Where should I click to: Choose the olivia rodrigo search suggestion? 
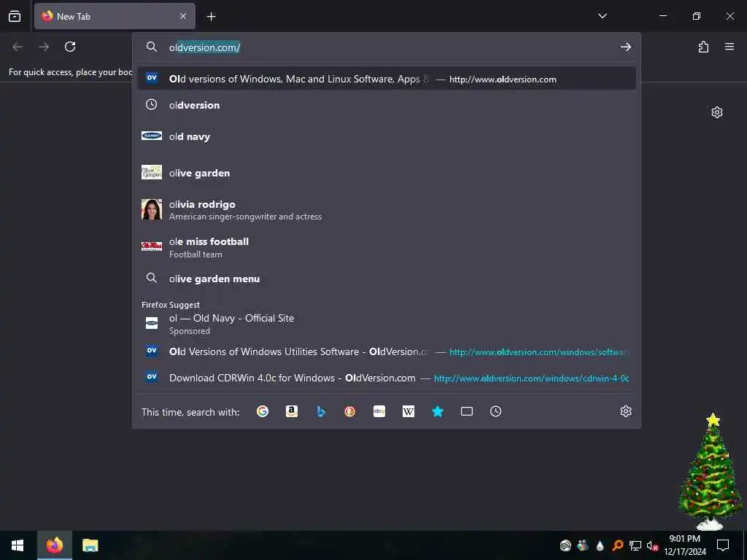pyautogui.click(x=387, y=209)
